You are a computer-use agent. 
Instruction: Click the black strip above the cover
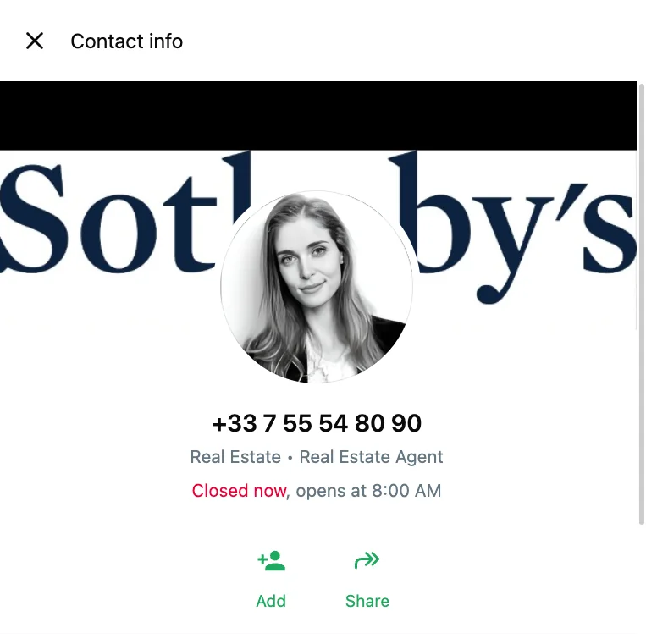[318, 116]
